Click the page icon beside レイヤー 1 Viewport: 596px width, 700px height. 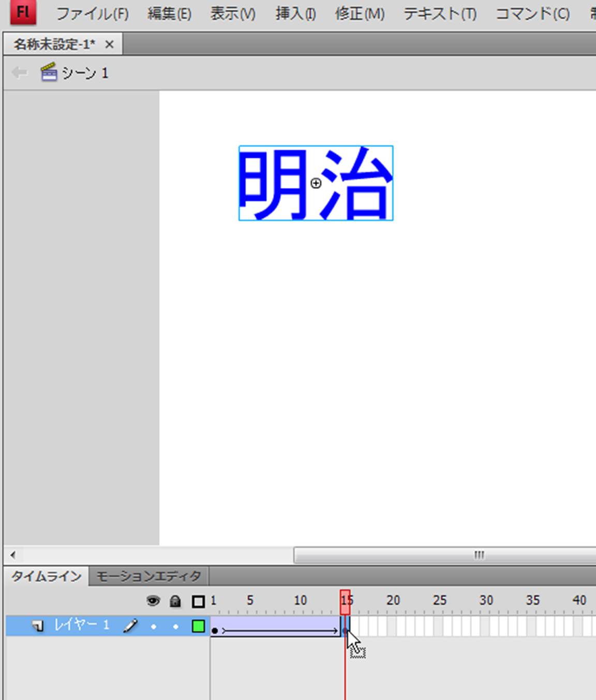click(x=38, y=626)
